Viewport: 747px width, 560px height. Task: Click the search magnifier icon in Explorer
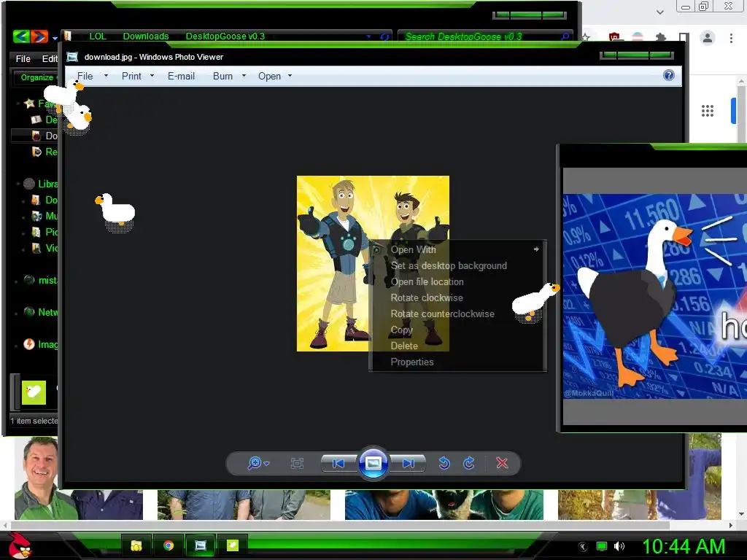click(565, 36)
